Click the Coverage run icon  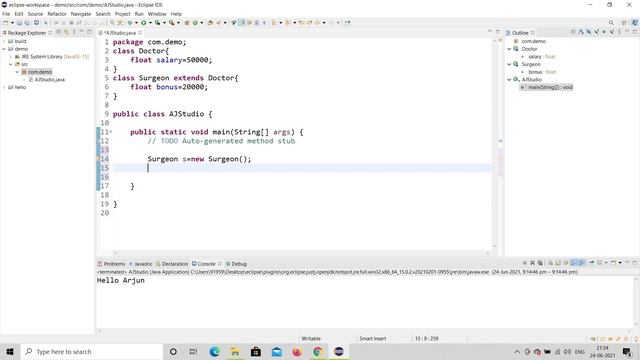point(158,23)
